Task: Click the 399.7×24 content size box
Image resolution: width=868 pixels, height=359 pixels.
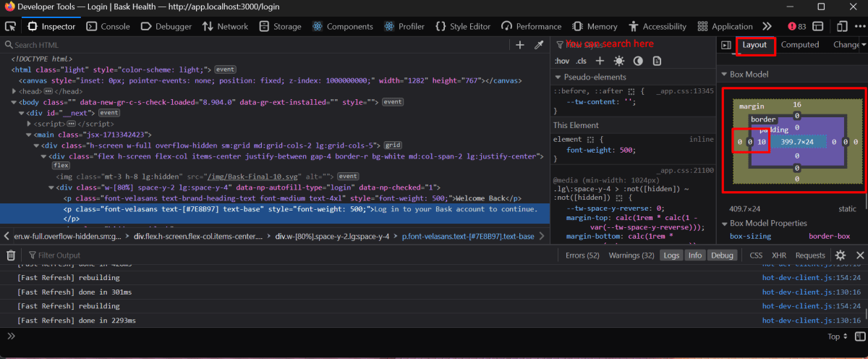Action: coord(797,142)
